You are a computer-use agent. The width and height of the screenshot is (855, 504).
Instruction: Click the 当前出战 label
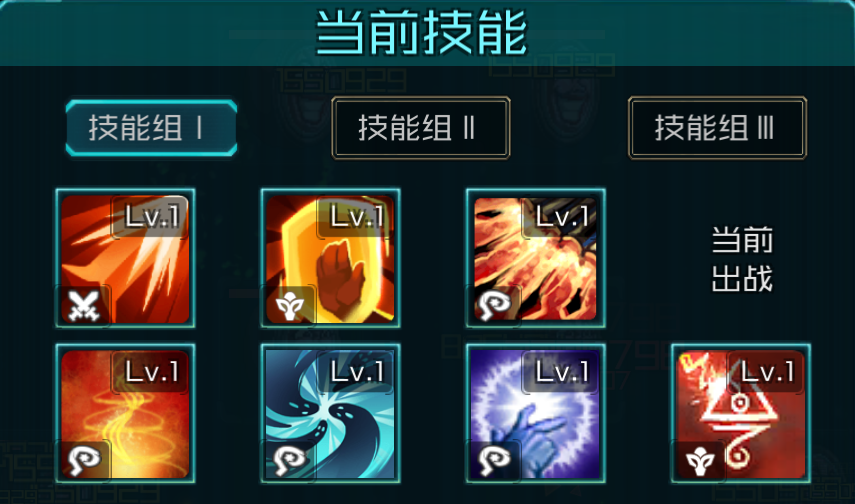tap(742, 260)
